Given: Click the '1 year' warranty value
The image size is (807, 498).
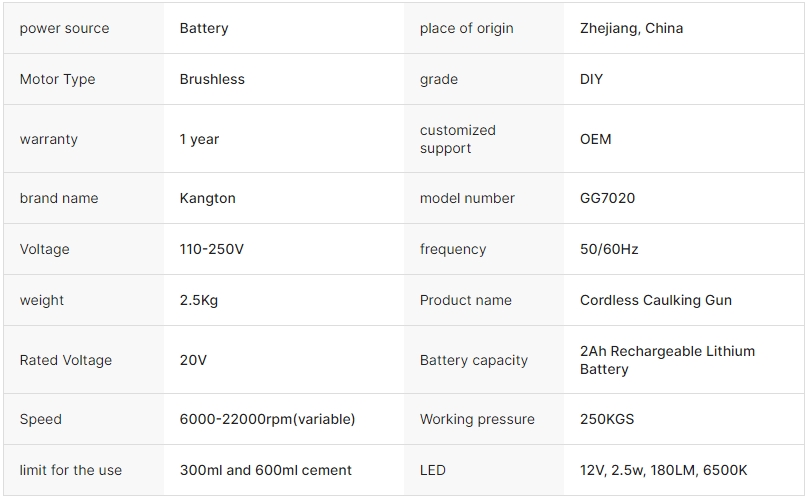Looking at the screenshot, I should pyautogui.click(x=199, y=139).
